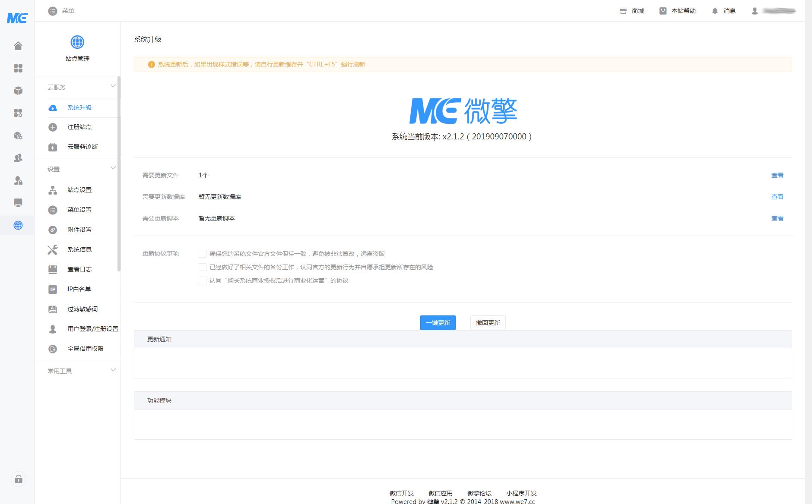
Task: Click the 消息 bell icon
Action: (x=715, y=11)
